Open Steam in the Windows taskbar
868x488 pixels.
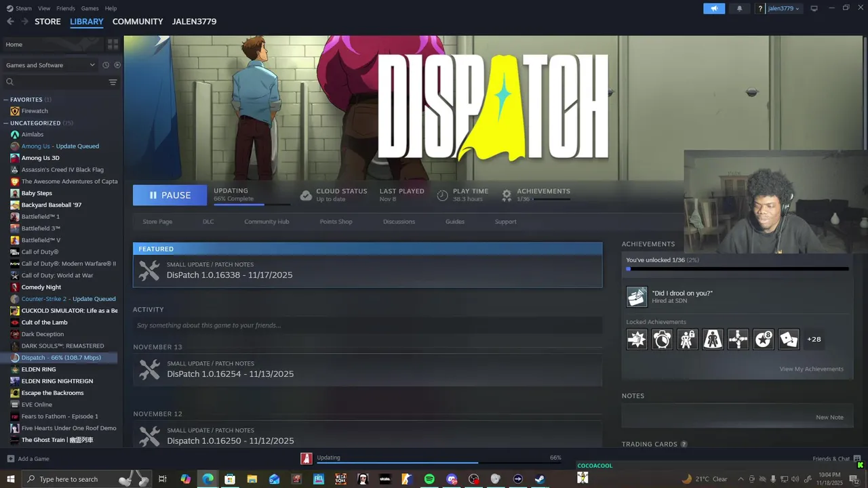coord(540,479)
